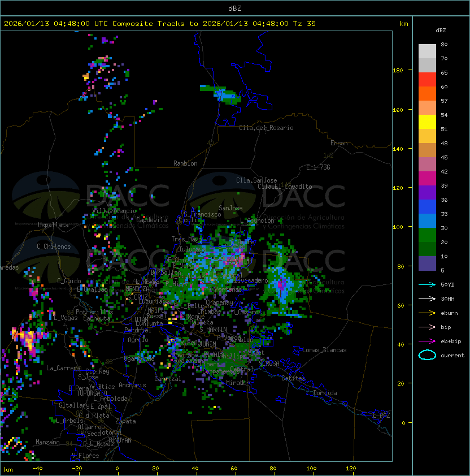This screenshot has width=470, height=476.
Task: Click the 'dBZ' label above the color scale
Action: (x=441, y=31)
